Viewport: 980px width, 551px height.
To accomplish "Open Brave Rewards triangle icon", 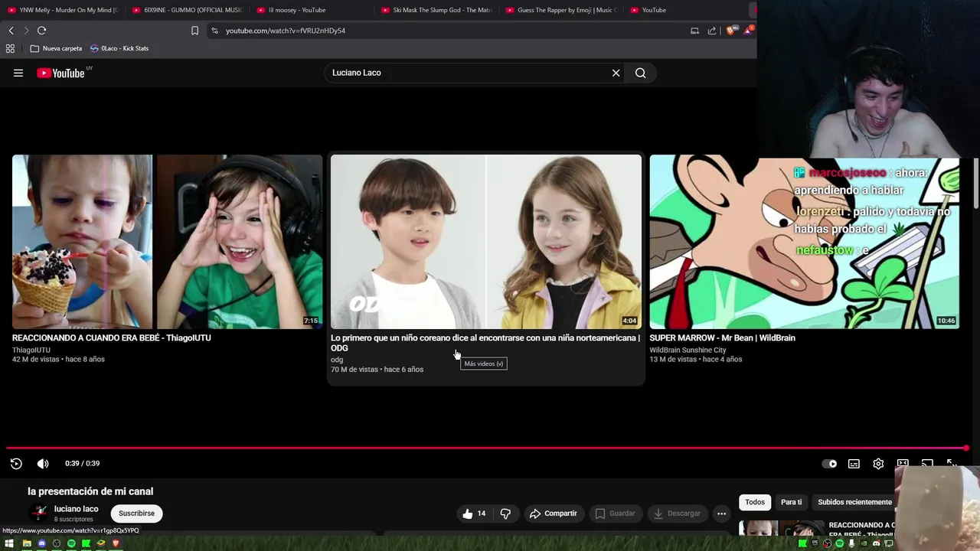I will pos(747,31).
